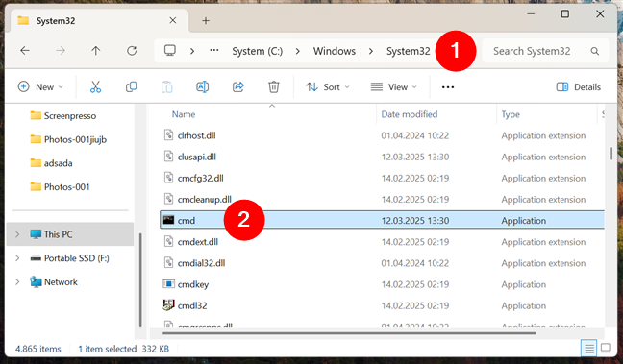
Task: Switch to details list view icon
Action: point(588,349)
